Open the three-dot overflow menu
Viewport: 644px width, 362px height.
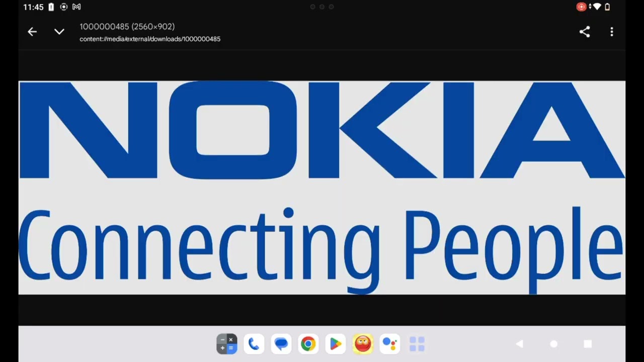coord(612,32)
